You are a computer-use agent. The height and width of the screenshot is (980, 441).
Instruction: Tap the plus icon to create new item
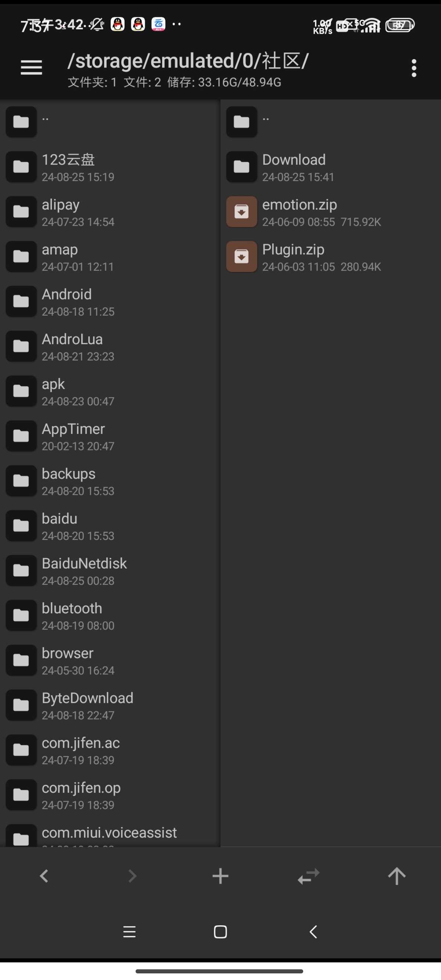(220, 876)
